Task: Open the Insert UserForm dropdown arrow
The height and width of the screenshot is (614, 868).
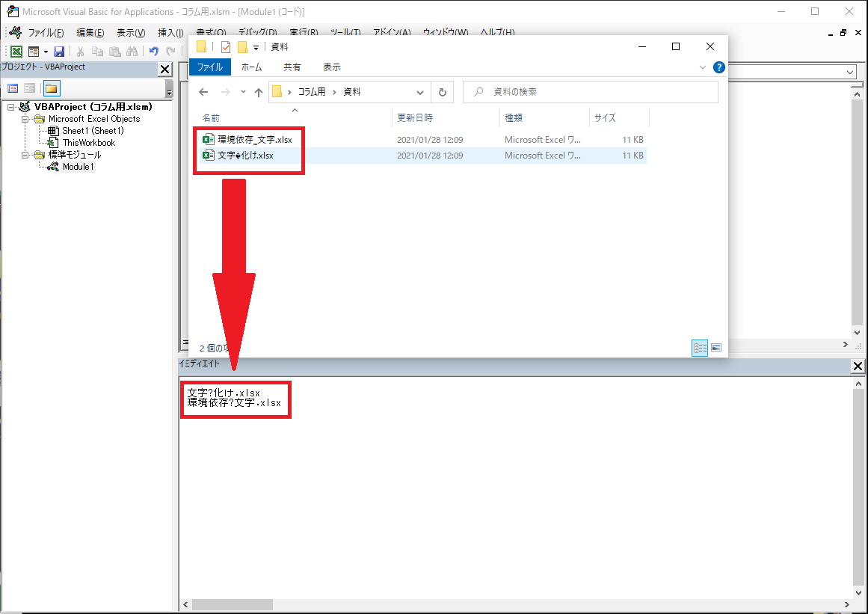Action: [46, 52]
